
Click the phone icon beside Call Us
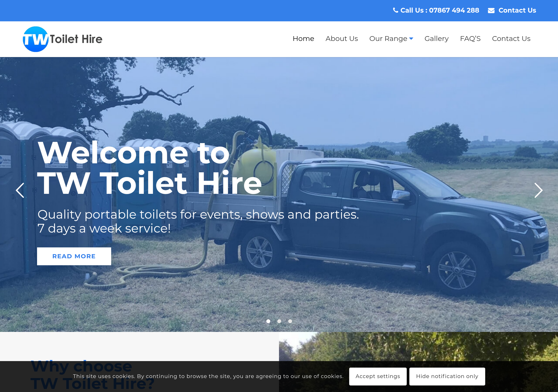[x=395, y=10]
